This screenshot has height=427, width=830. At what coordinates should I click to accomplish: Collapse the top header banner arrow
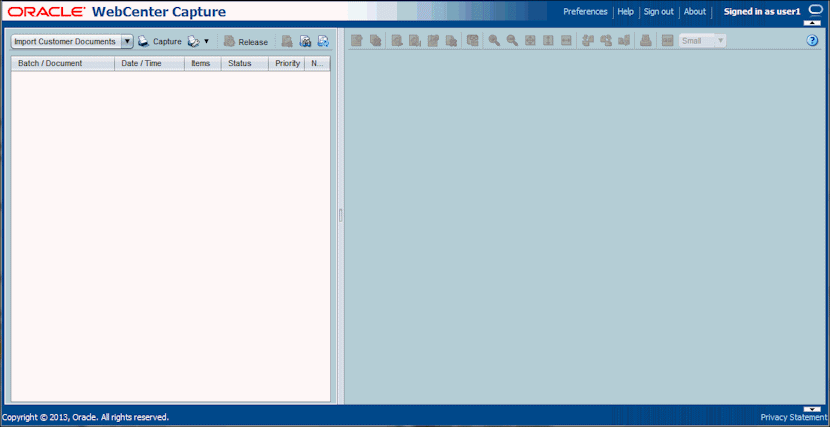(x=812, y=23)
